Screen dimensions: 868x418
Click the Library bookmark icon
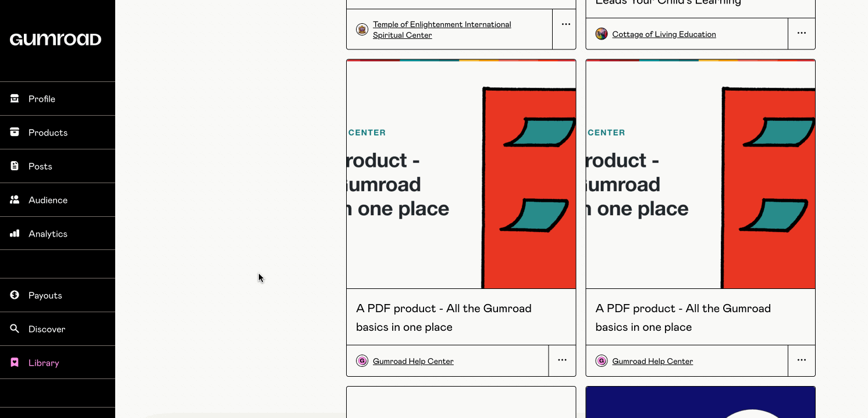pyautogui.click(x=15, y=362)
